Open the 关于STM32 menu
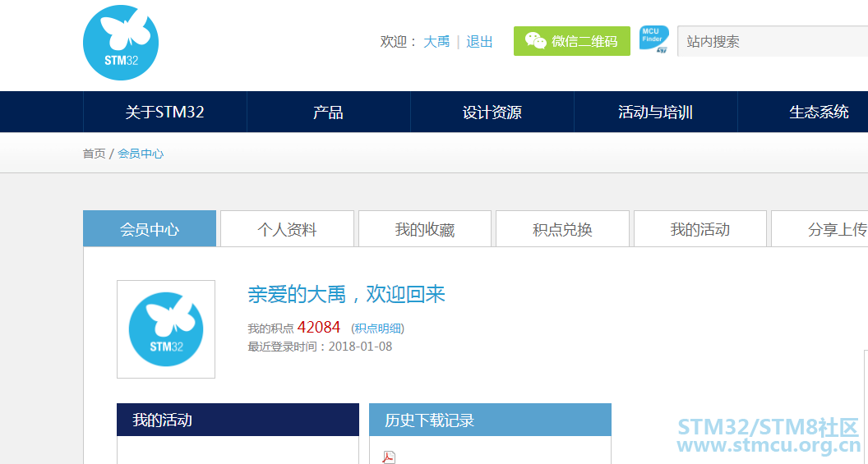 tap(165, 113)
